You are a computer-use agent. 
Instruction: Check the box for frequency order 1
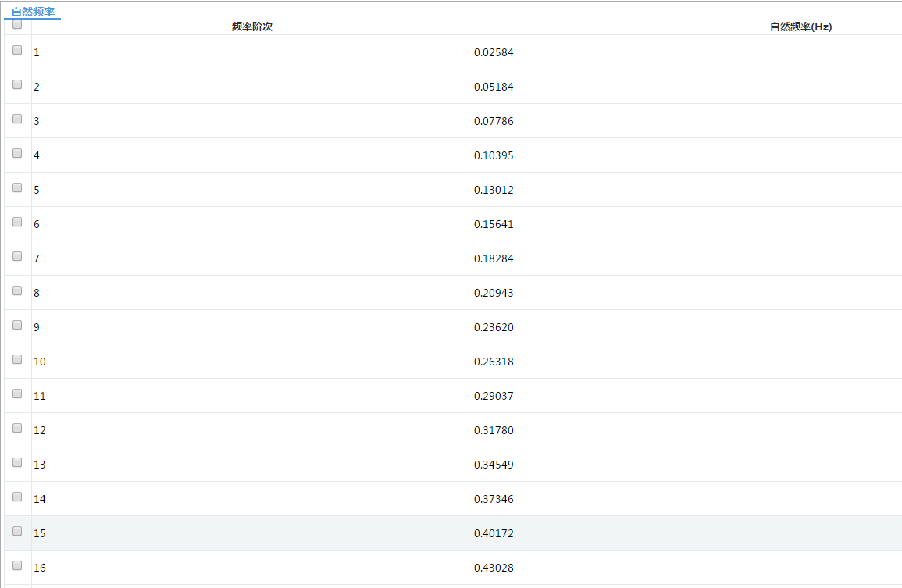[17, 50]
